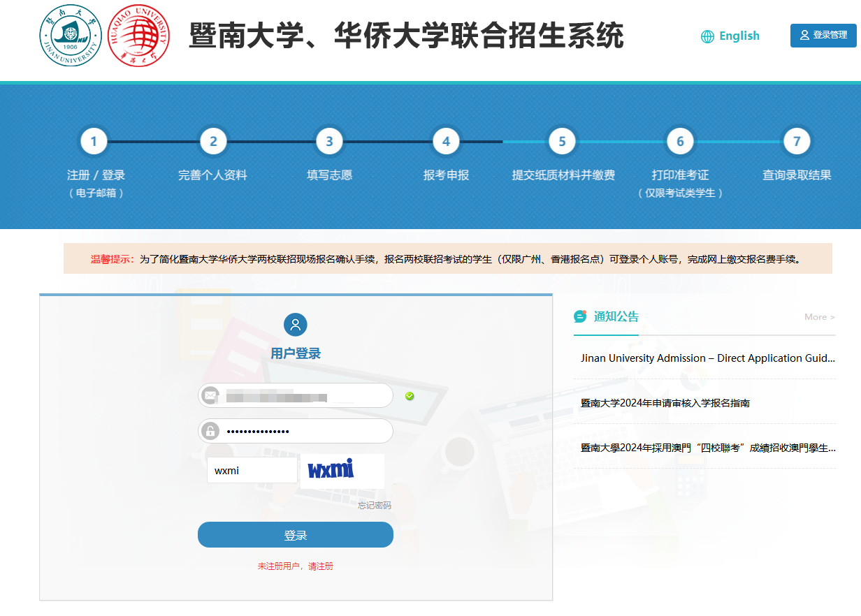Click the 填写志愿 step label
The height and width of the screenshot is (616, 861).
click(x=329, y=175)
